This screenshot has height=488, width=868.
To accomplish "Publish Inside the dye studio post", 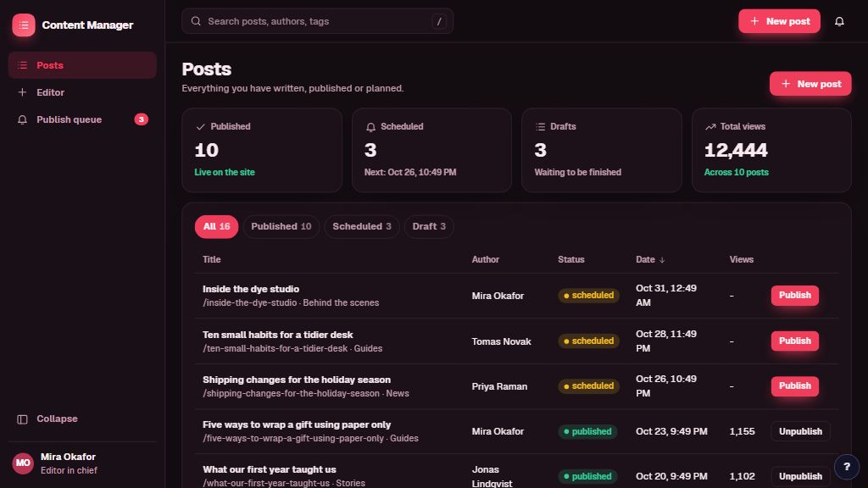I will [x=794, y=296].
